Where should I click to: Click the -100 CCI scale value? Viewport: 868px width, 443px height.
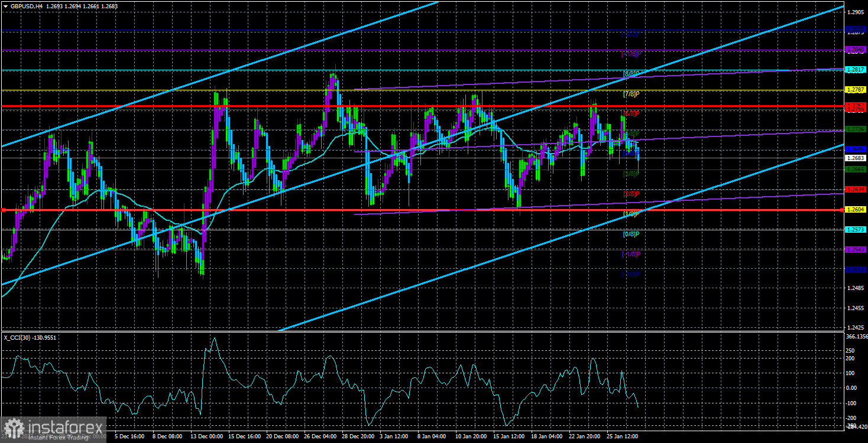click(852, 403)
